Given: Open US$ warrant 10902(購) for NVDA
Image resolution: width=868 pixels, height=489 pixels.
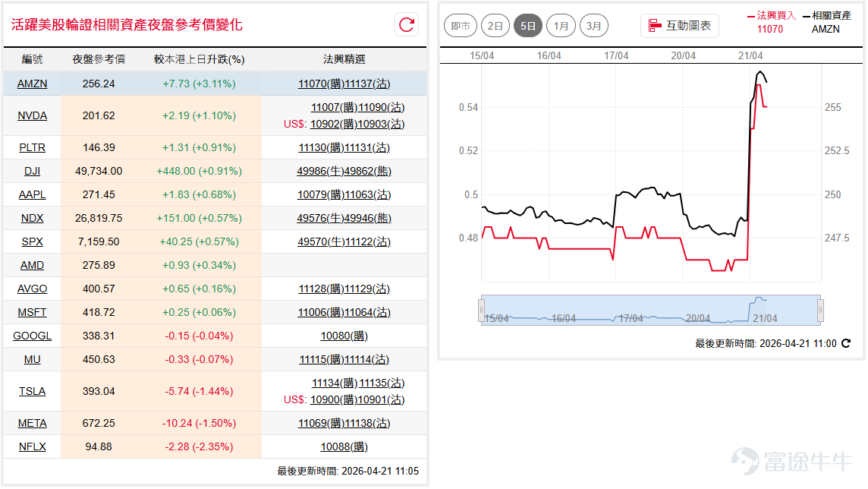Looking at the screenshot, I should tap(333, 124).
